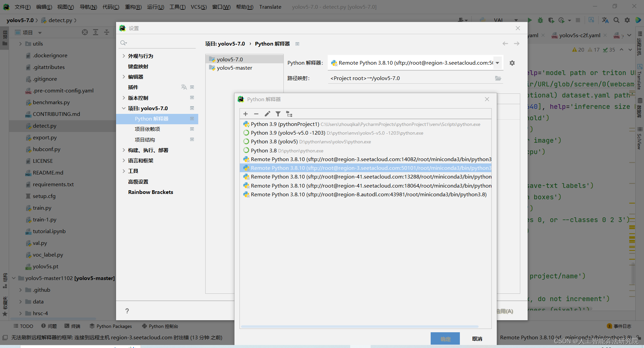Remove selected interpreter with minus icon
Image resolution: width=644 pixels, height=348 pixels.
[x=256, y=114]
